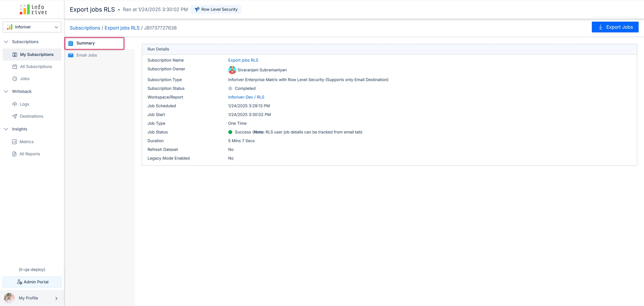Click the Metrics chart icon
The height and width of the screenshot is (306, 644).
click(x=15, y=142)
